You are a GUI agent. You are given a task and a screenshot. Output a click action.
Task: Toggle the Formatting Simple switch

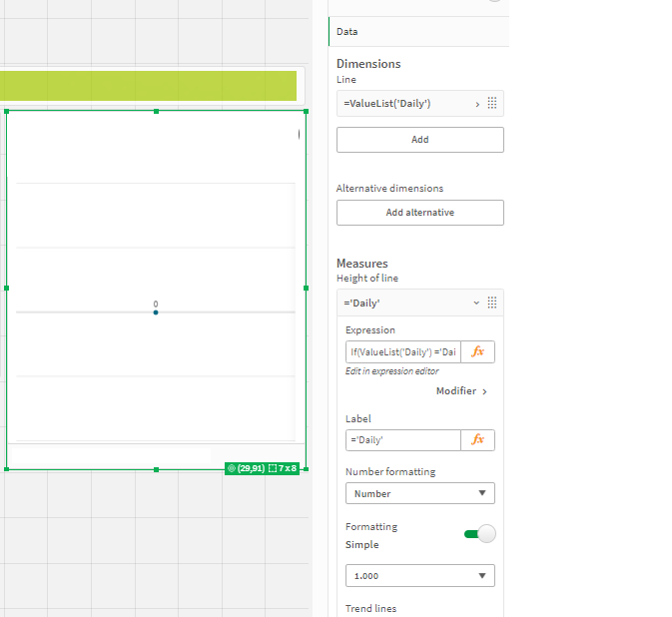[x=480, y=534]
